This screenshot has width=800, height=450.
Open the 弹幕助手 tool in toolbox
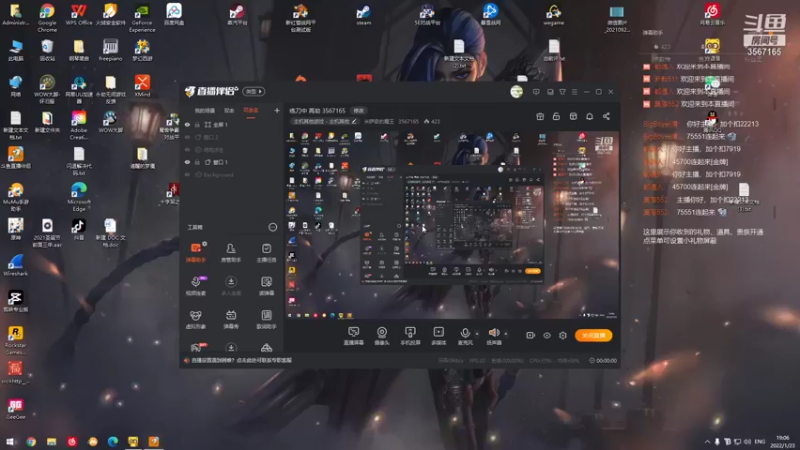tap(195, 253)
